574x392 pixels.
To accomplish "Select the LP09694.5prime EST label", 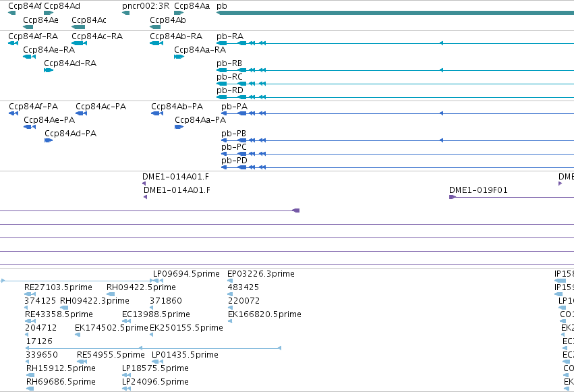I will coord(186,274).
